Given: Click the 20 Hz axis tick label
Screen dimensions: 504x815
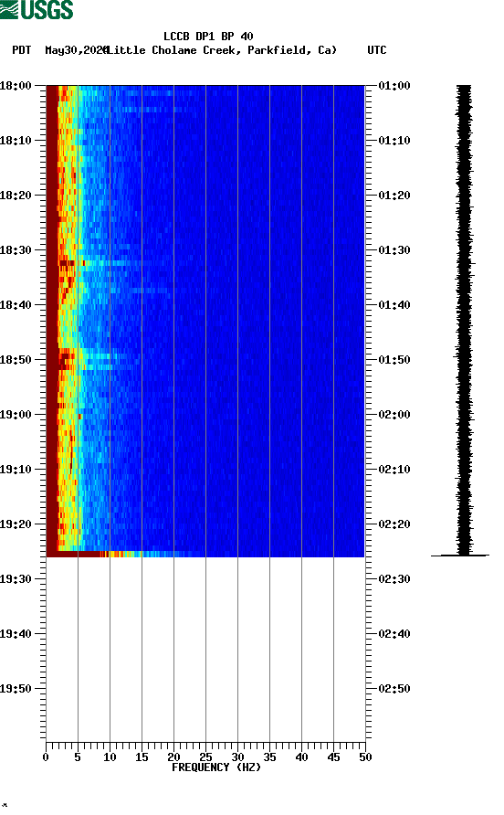Looking at the screenshot, I should (x=173, y=757).
